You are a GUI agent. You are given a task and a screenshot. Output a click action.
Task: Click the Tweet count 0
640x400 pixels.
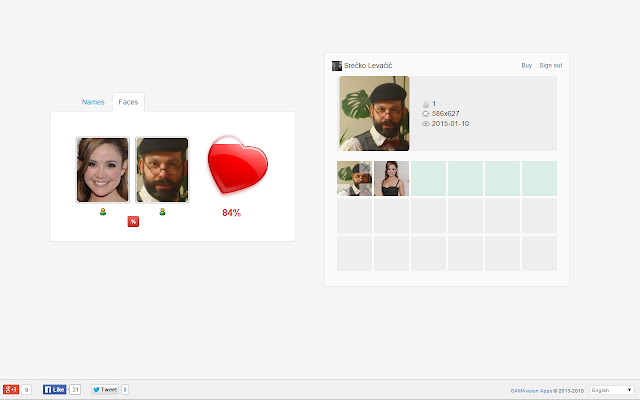(x=125, y=390)
